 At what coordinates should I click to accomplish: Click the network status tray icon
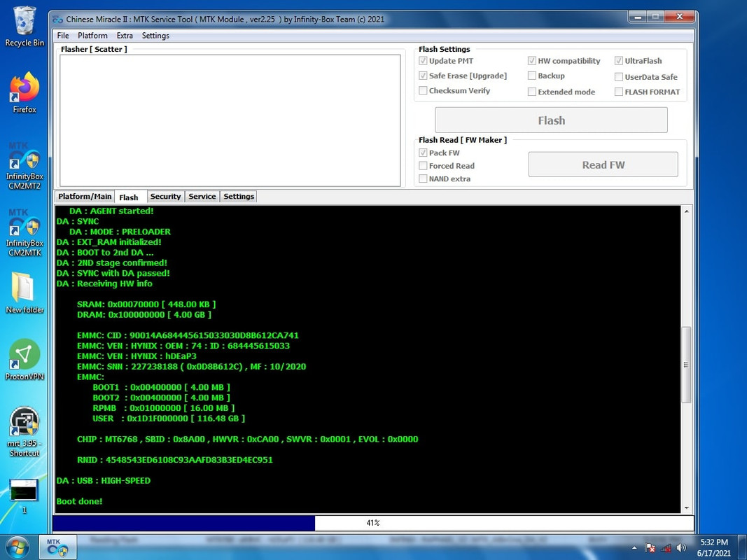[x=666, y=548]
